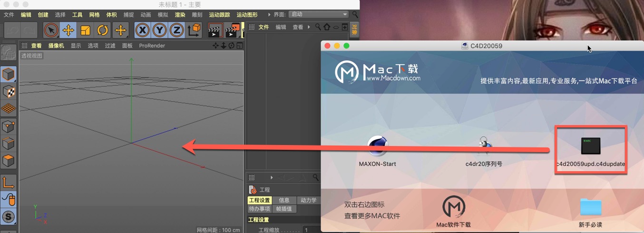Click the Redo icon in toolbar
The height and width of the screenshot is (233, 644).
(29, 30)
